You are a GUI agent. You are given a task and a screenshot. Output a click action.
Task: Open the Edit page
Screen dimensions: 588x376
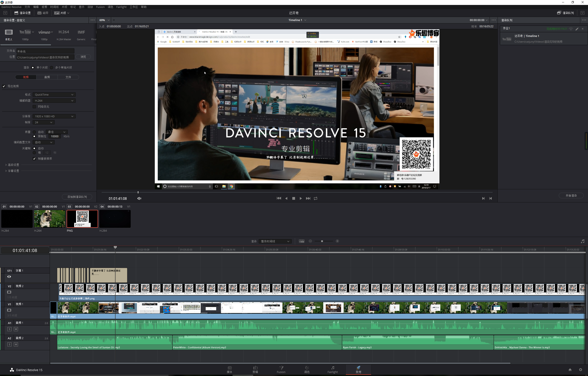point(255,370)
